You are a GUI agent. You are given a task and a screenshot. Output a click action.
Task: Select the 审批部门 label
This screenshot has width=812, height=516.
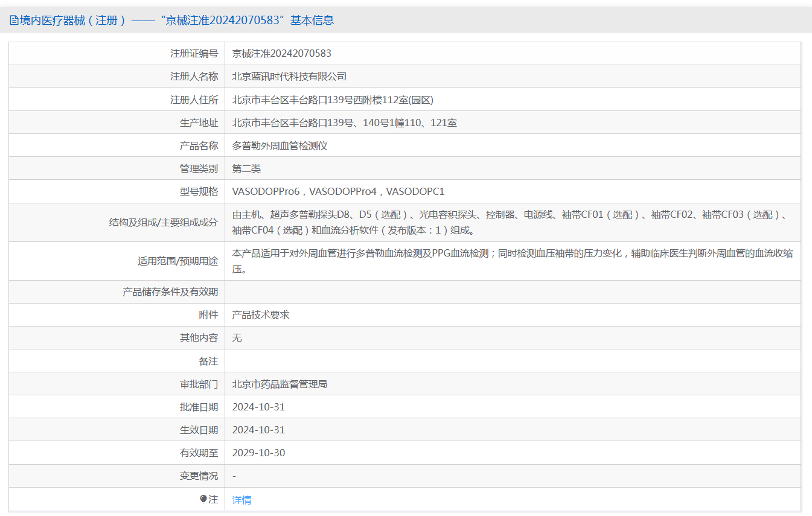[199, 384]
